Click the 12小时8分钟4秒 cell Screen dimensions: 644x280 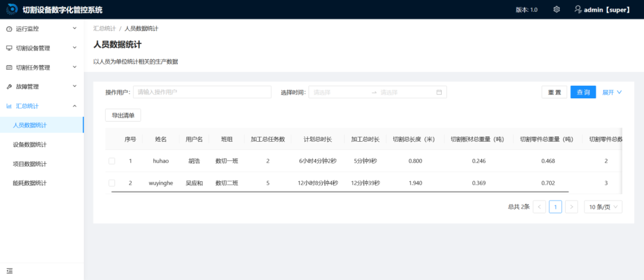click(318, 183)
